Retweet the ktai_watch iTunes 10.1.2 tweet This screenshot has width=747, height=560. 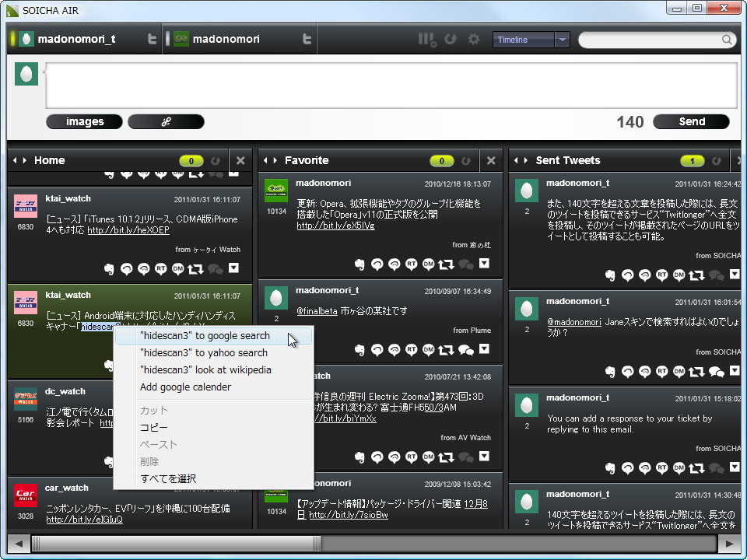click(x=196, y=269)
